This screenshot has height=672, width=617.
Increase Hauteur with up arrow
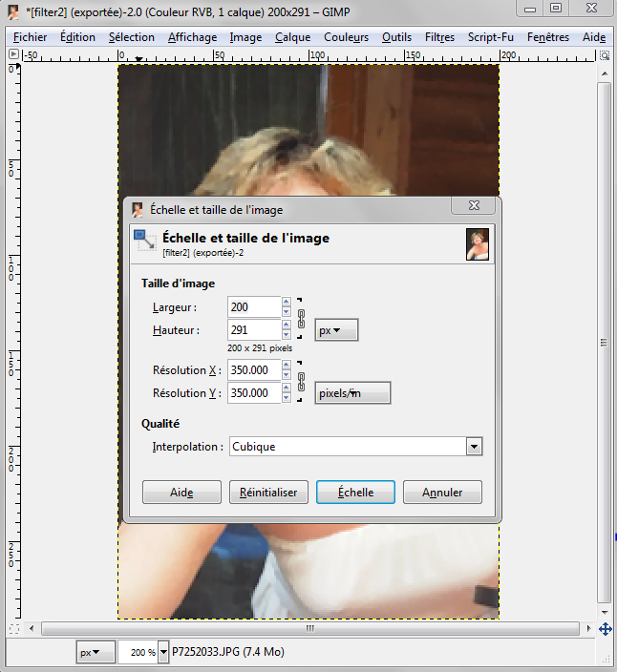[287, 325]
